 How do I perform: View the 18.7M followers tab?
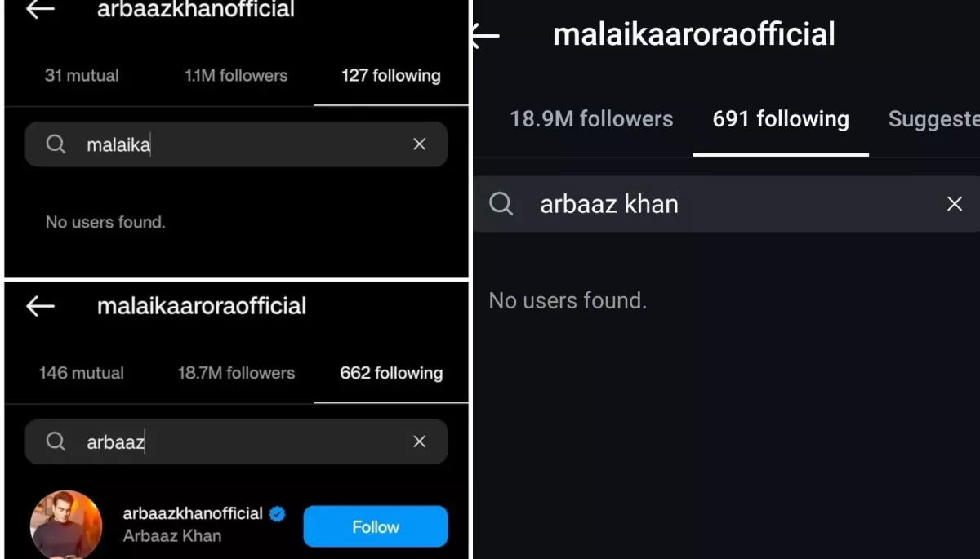[x=236, y=373]
